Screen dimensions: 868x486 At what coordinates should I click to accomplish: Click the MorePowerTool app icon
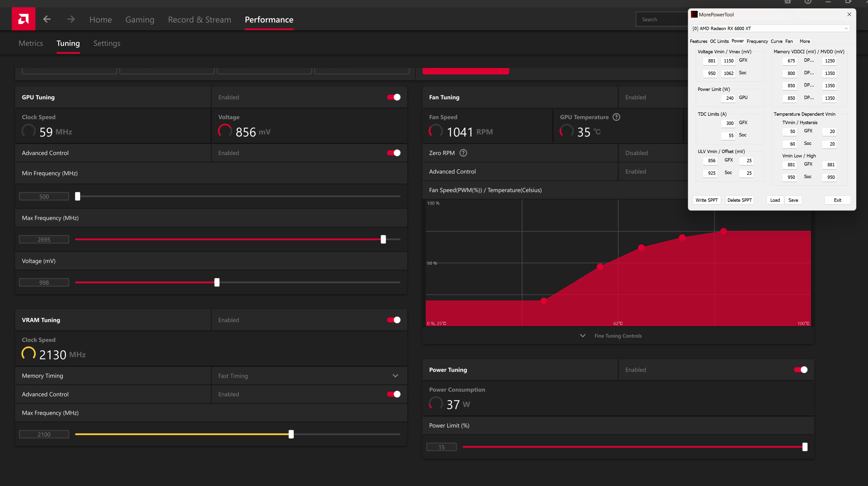pyautogui.click(x=694, y=14)
